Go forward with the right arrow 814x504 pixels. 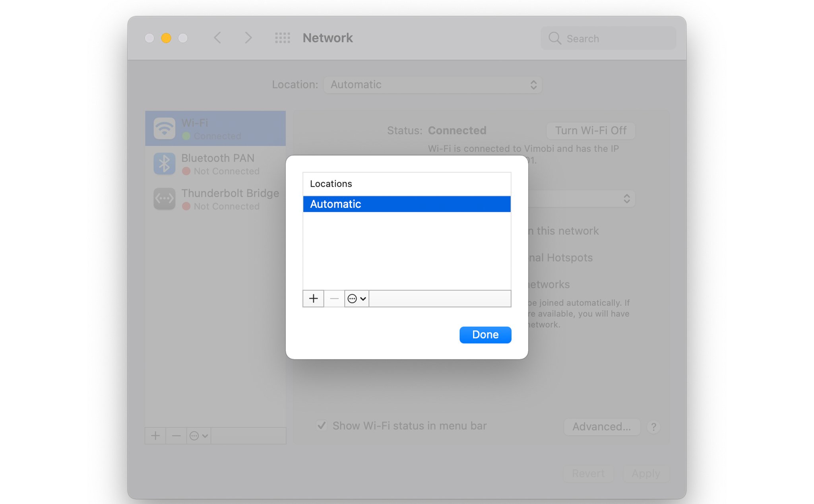[x=248, y=38]
